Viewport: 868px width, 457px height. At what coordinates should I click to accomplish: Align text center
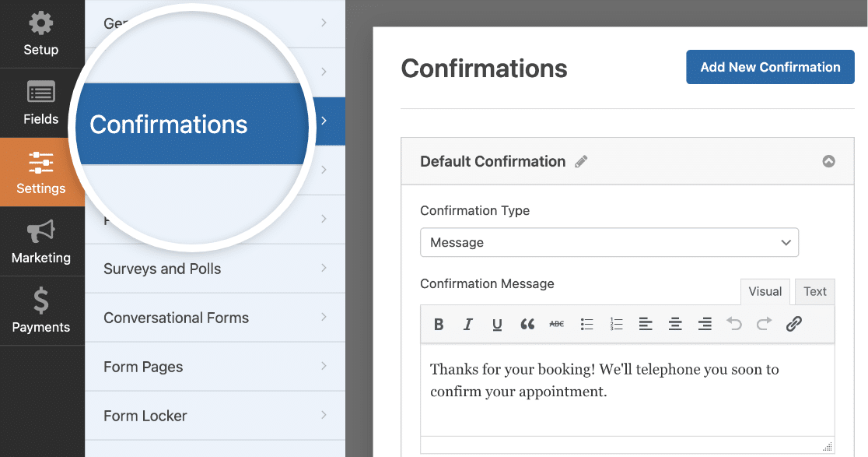tap(675, 324)
